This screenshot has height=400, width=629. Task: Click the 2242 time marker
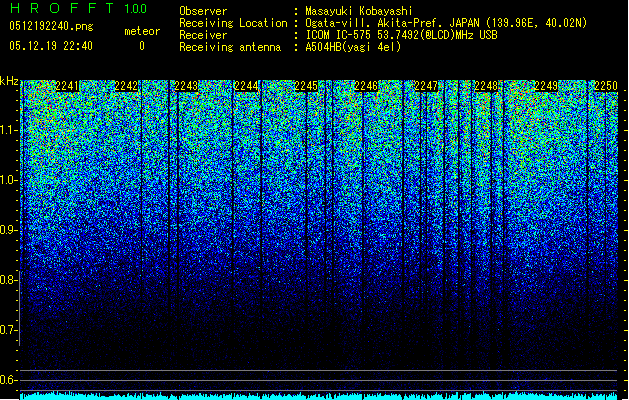click(126, 86)
